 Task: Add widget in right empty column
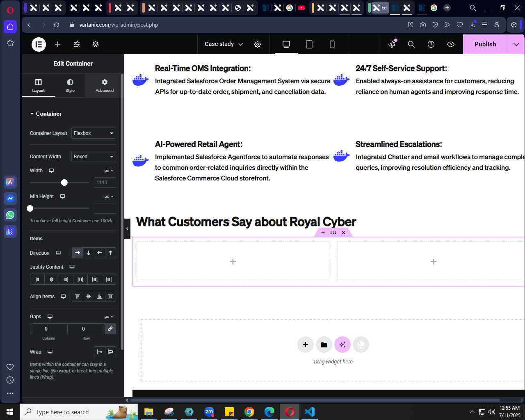(x=434, y=262)
